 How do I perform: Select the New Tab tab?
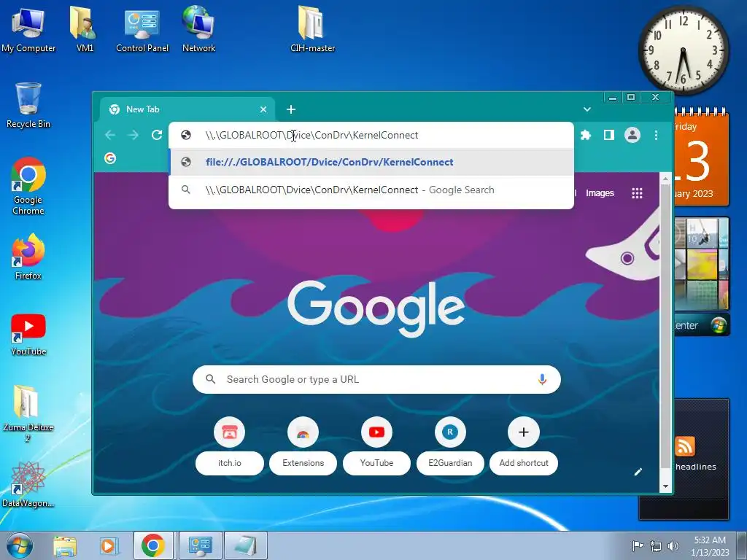[187, 109]
